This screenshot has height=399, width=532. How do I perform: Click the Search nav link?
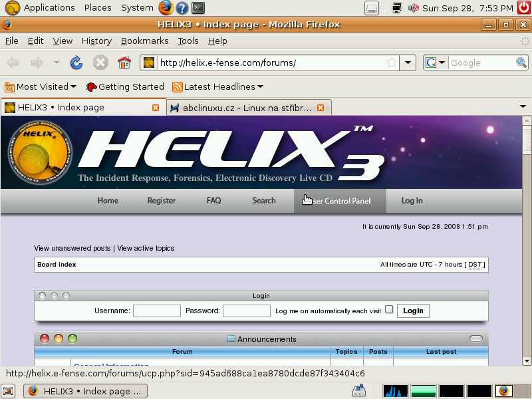(264, 201)
